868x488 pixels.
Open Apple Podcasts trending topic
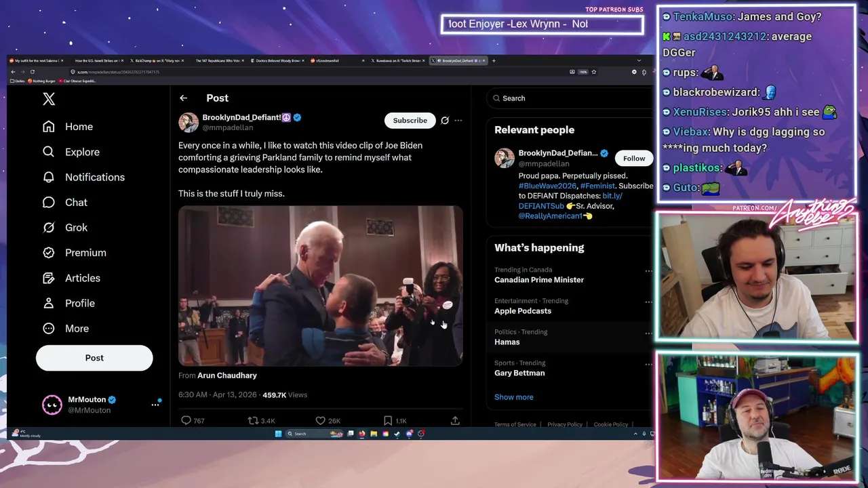523,310
